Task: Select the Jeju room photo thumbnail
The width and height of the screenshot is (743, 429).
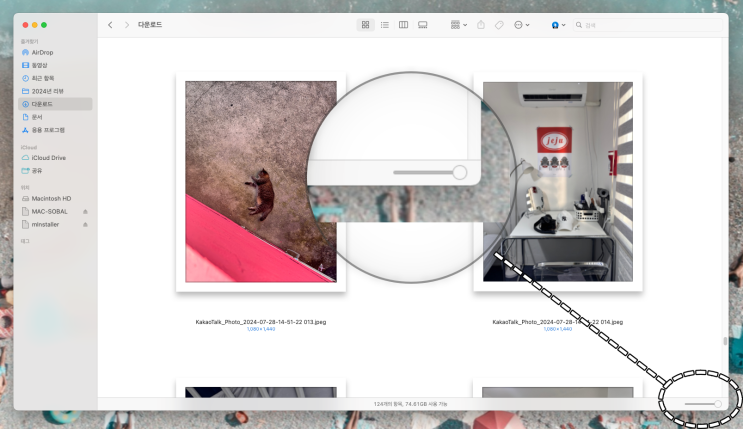Action: [x=558, y=182]
